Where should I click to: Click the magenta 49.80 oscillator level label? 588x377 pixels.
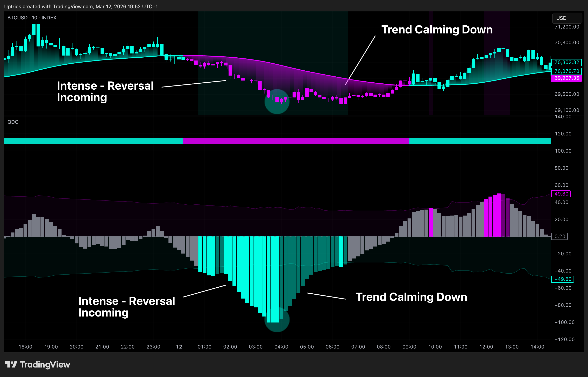point(561,194)
